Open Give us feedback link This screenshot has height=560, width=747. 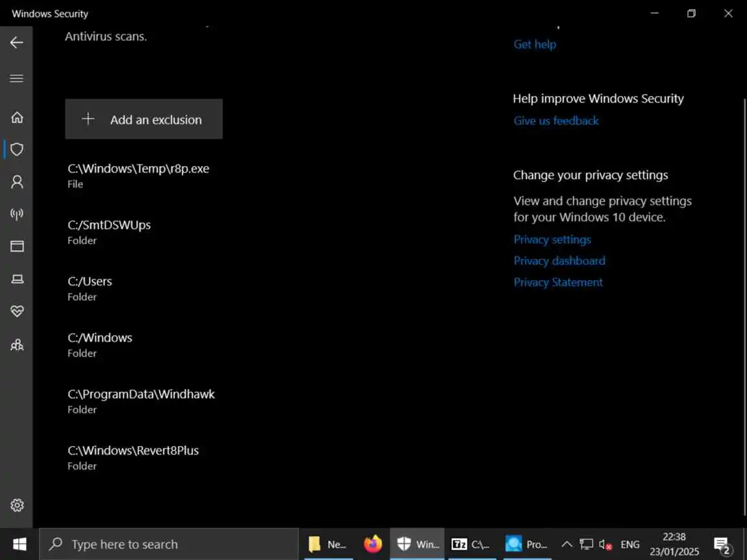pos(556,121)
